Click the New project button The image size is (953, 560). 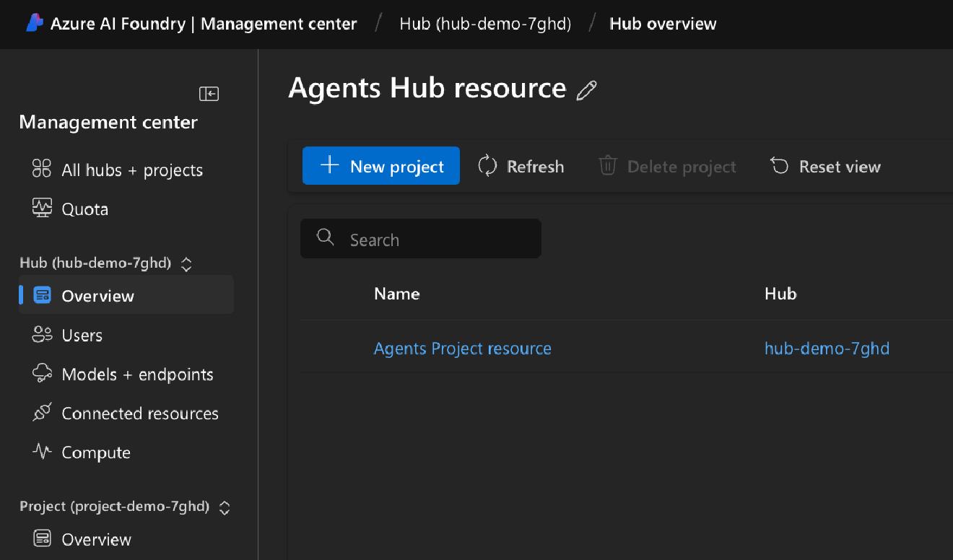[x=381, y=165]
